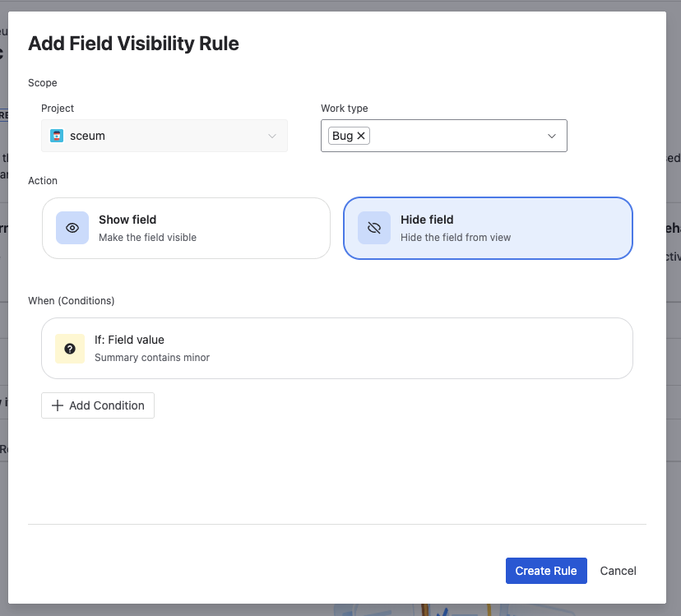The height and width of the screenshot is (616, 681).
Task: Click the eye icon on Show field
Action: point(72,228)
